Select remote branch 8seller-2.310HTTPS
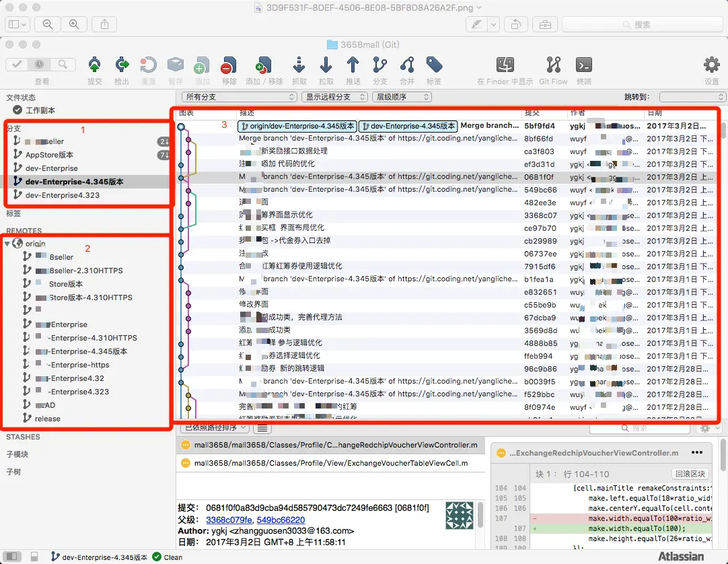The width and height of the screenshot is (728, 564). (x=86, y=271)
